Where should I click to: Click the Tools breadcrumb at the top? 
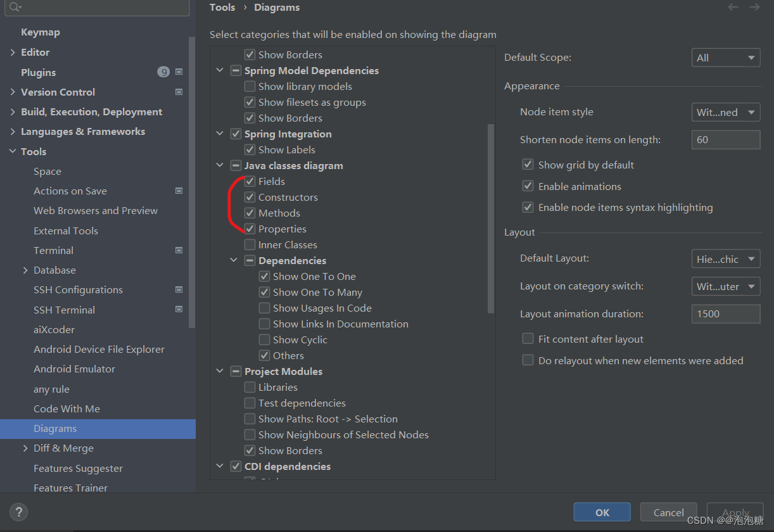click(222, 7)
